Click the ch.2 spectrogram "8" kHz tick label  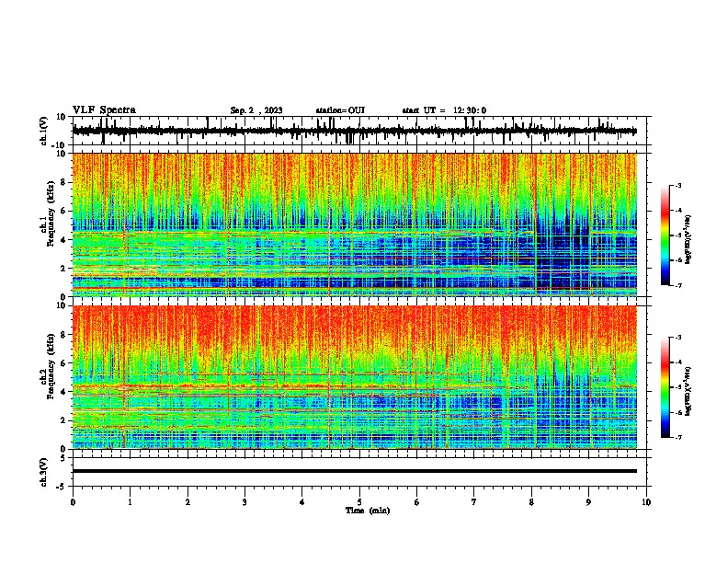click(x=63, y=335)
